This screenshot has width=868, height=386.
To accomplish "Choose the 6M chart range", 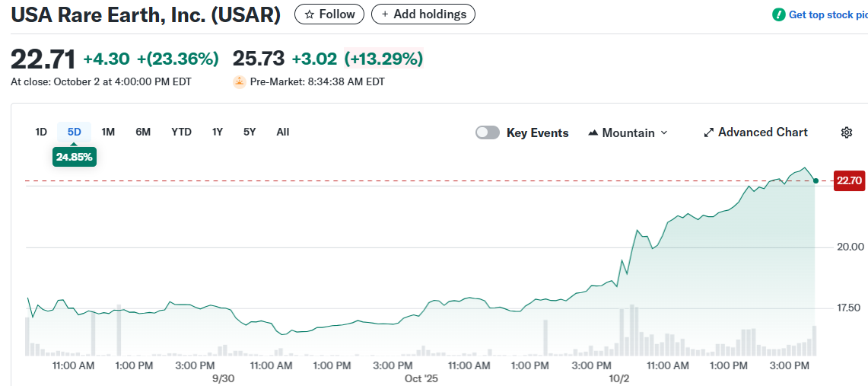I will tap(143, 132).
